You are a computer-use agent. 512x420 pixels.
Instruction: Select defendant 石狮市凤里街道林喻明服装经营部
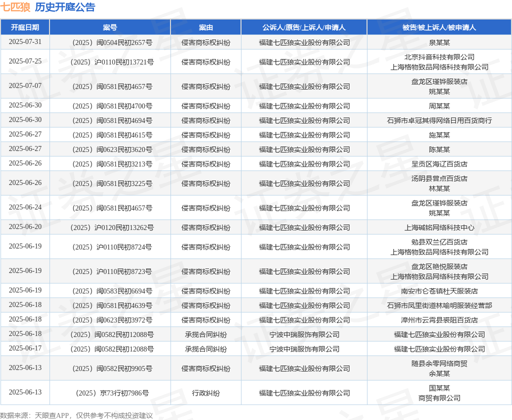(x=439, y=305)
